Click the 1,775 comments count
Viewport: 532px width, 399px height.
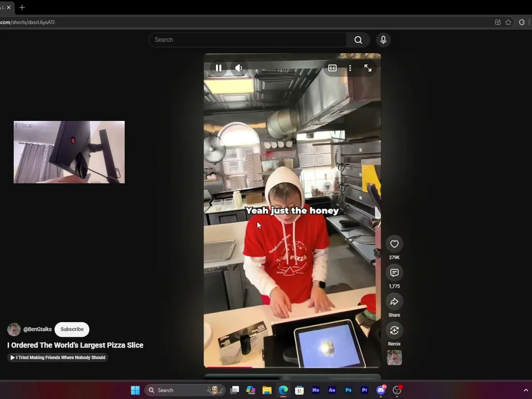click(394, 287)
